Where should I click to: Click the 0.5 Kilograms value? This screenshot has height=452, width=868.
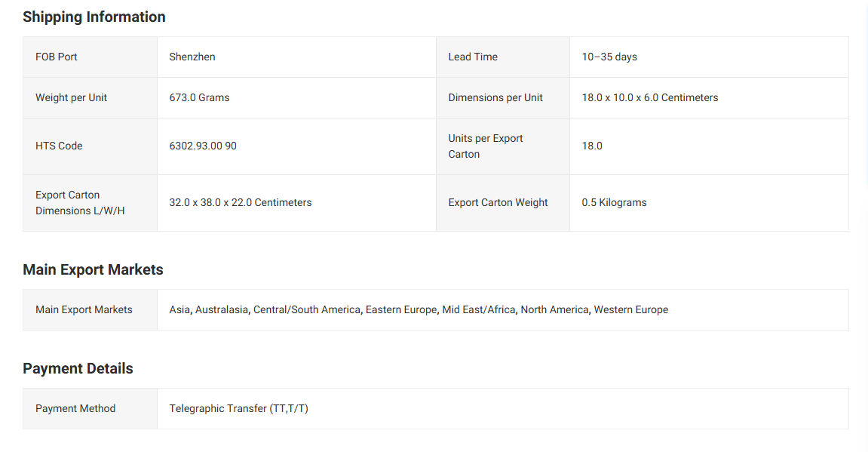click(x=614, y=202)
